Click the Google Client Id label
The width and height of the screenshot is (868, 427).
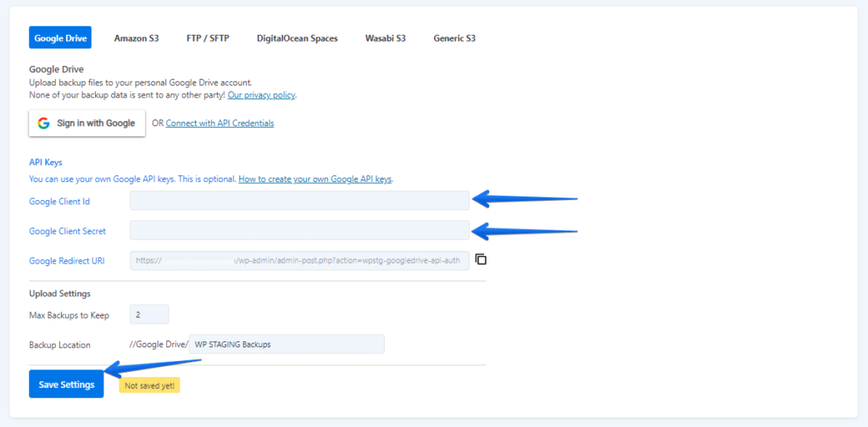pos(60,202)
